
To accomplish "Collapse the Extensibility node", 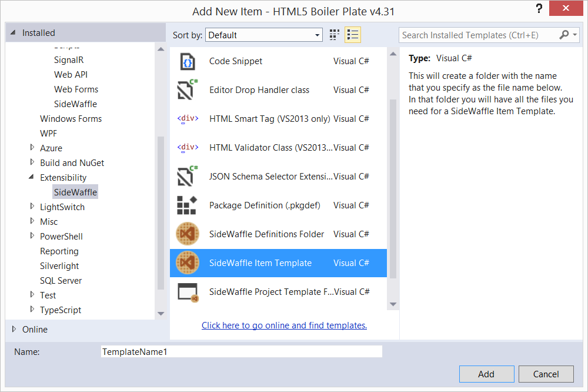I will [32, 177].
